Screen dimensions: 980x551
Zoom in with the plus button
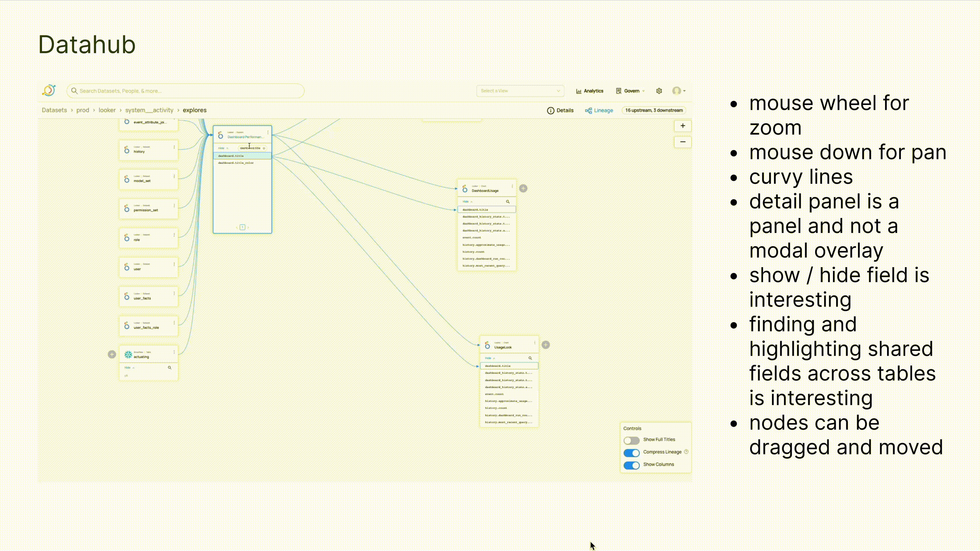click(683, 126)
